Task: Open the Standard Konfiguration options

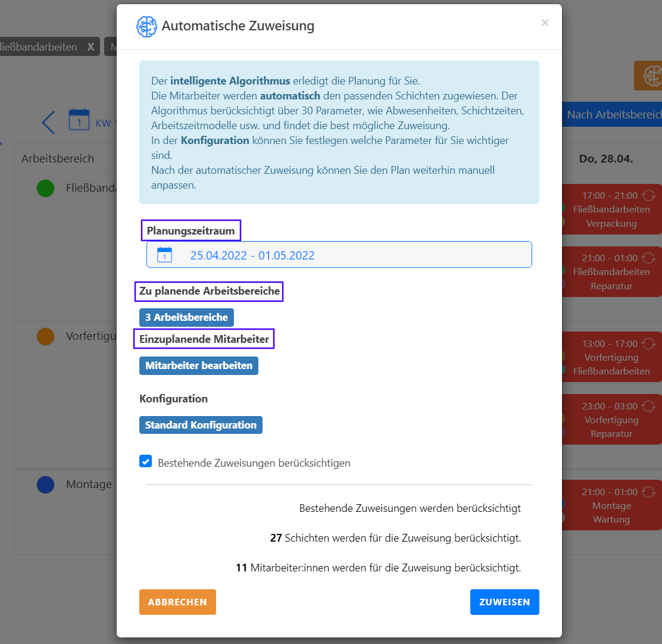Action: (201, 425)
